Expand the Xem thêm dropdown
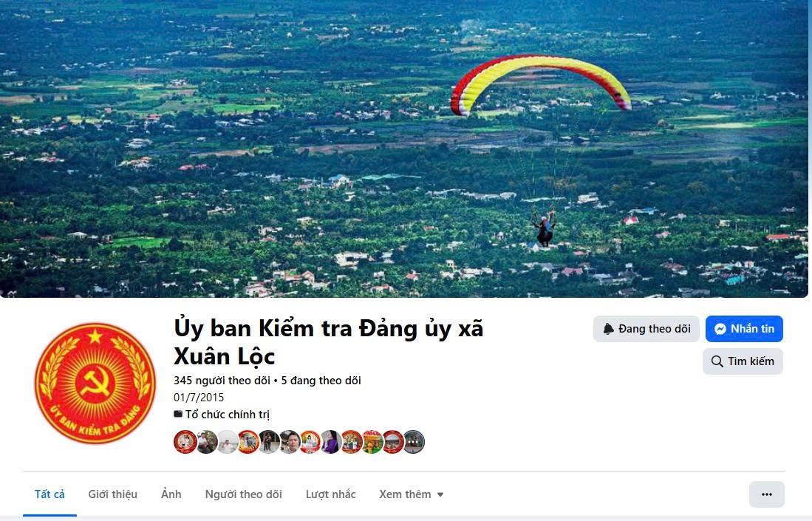Viewport: 812px width, 521px height. click(x=412, y=494)
